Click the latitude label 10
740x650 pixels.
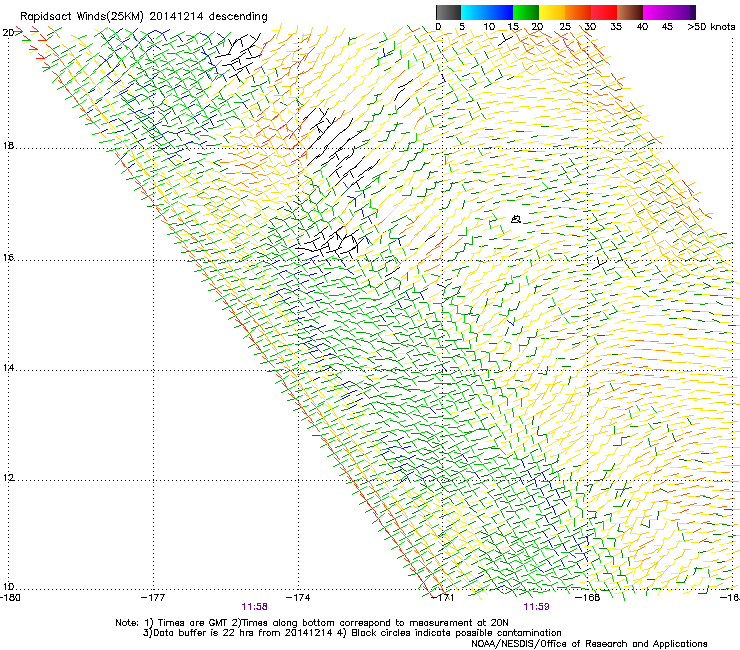point(8,587)
